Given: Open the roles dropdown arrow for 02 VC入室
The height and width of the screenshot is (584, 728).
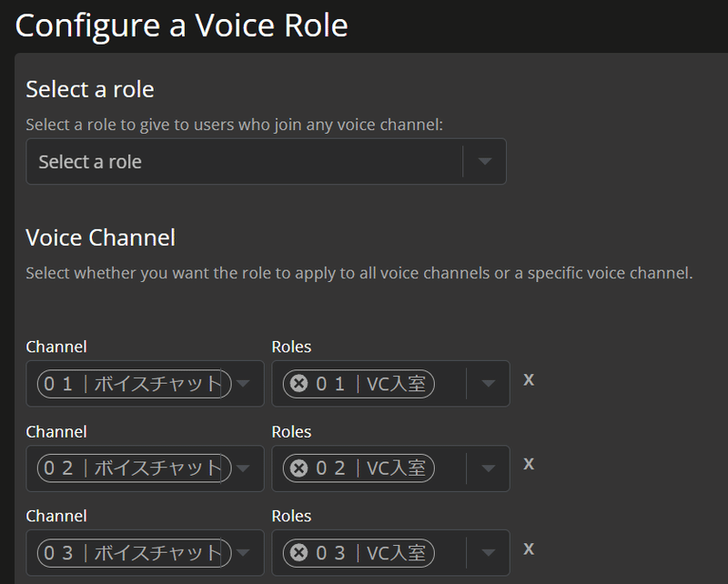Looking at the screenshot, I should coord(488,468).
